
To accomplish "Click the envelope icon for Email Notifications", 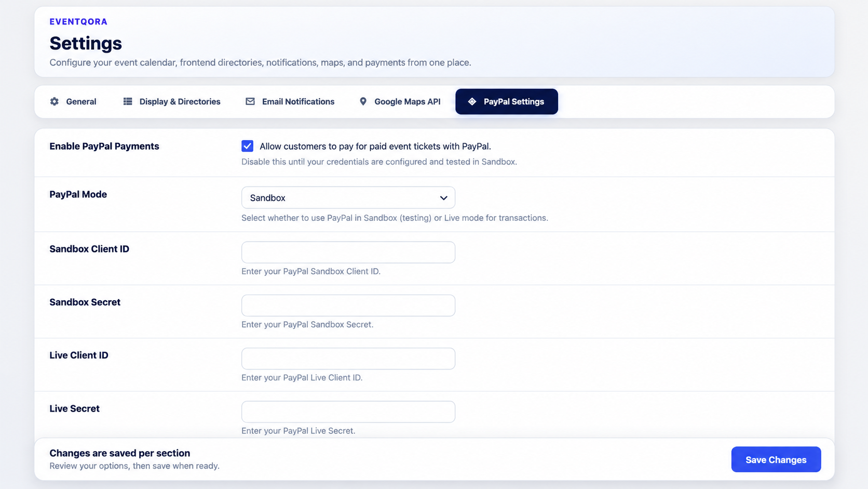I will click(250, 101).
